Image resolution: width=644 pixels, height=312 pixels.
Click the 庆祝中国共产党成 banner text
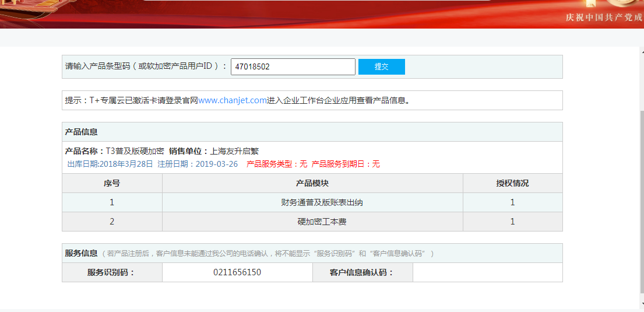point(604,17)
